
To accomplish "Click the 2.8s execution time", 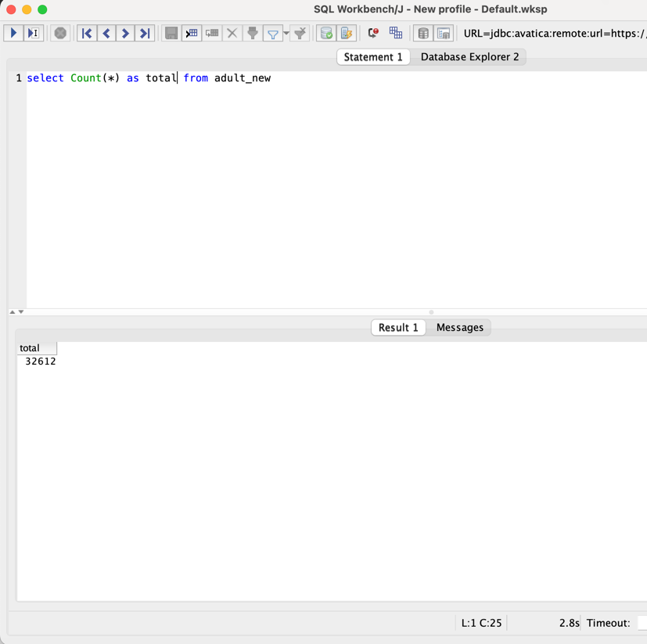I will point(569,623).
